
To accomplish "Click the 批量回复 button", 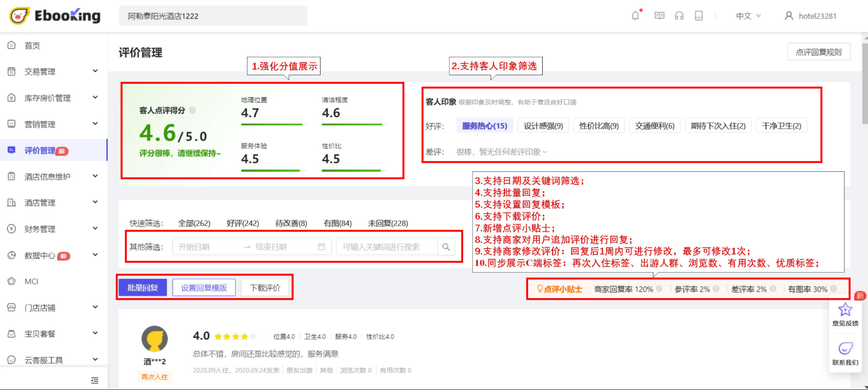I will tap(142, 288).
